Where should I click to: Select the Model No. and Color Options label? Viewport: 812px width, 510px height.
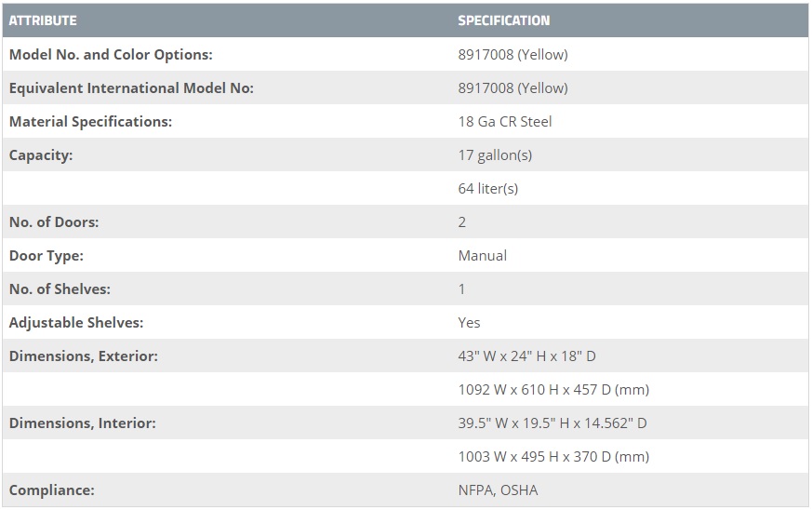click(x=111, y=54)
